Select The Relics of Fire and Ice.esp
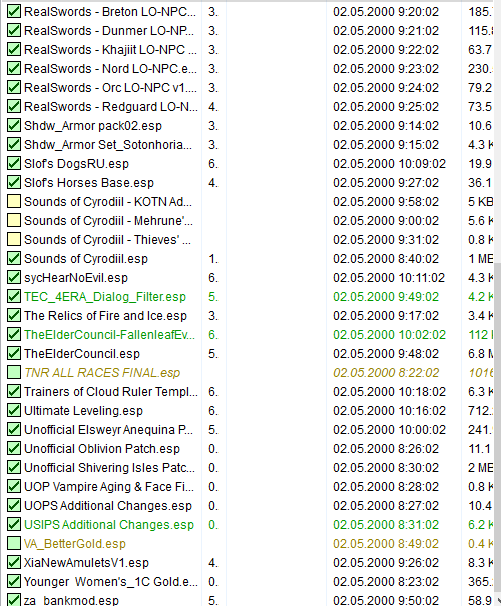Screen dimensions: 501x606 point(105,315)
